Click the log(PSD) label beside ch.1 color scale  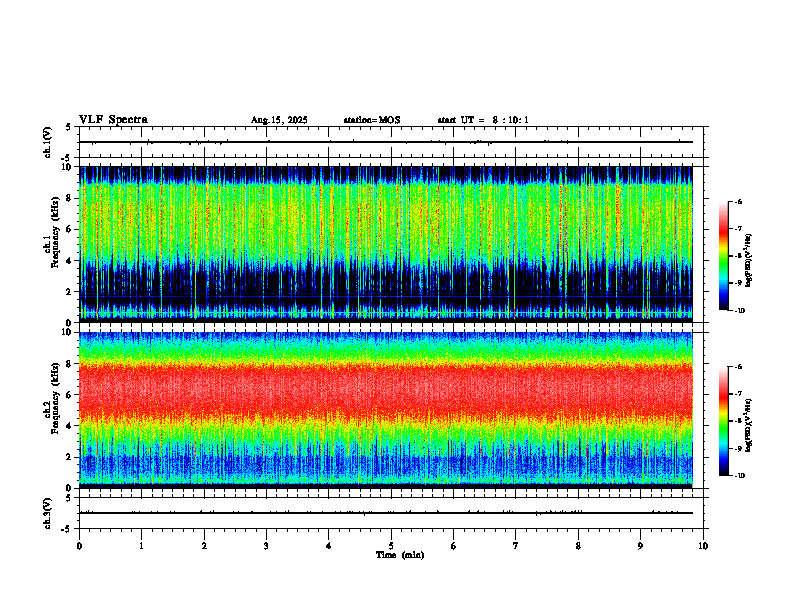pos(749,260)
